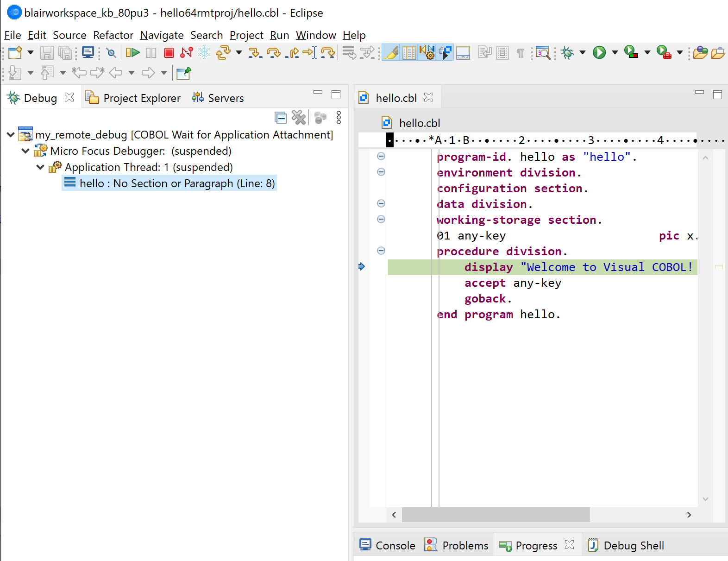Viewport: 728px width, 561px height.
Task: Collapse the Application Thread: 1 node
Action: coord(40,167)
